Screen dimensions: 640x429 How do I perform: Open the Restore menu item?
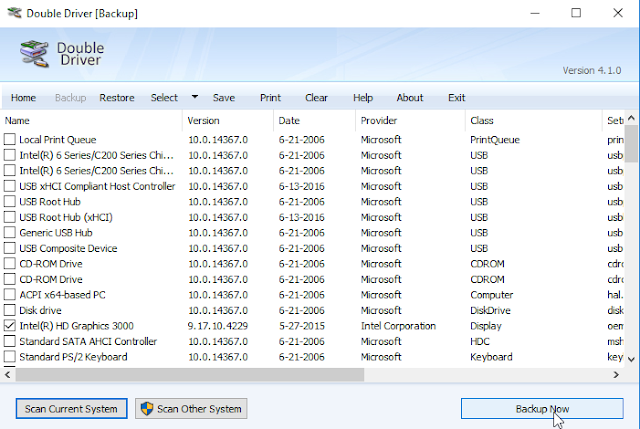(117, 98)
